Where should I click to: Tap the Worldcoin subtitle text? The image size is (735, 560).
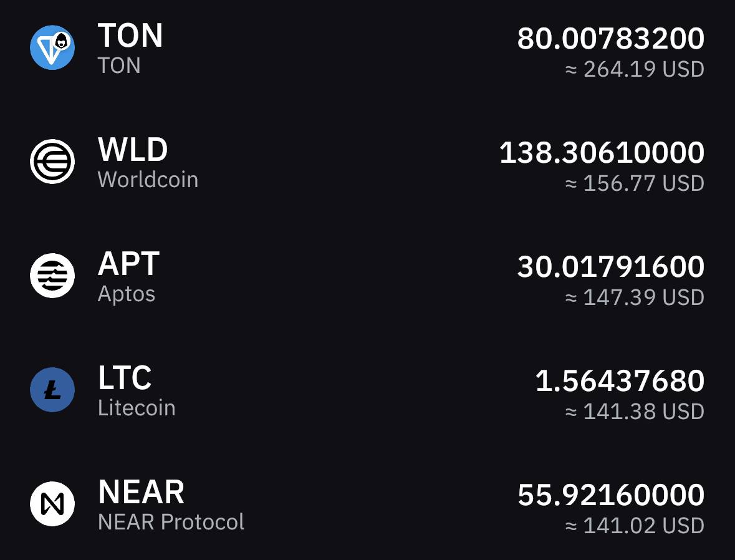pyautogui.click(x=148, y=180)
